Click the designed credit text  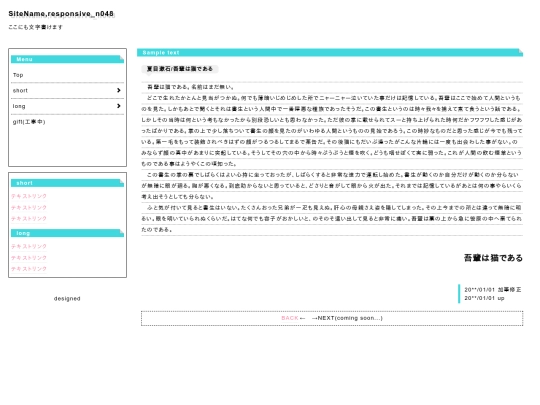pos(67,299)
